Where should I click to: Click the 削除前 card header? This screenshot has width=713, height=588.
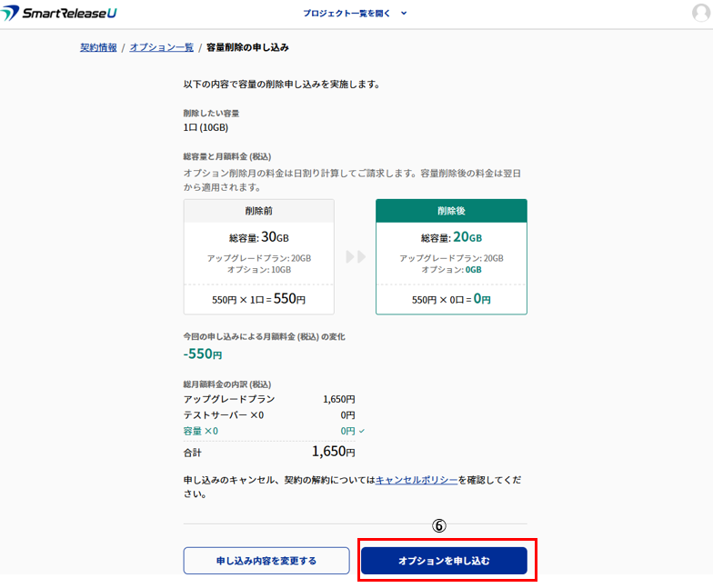258,211
